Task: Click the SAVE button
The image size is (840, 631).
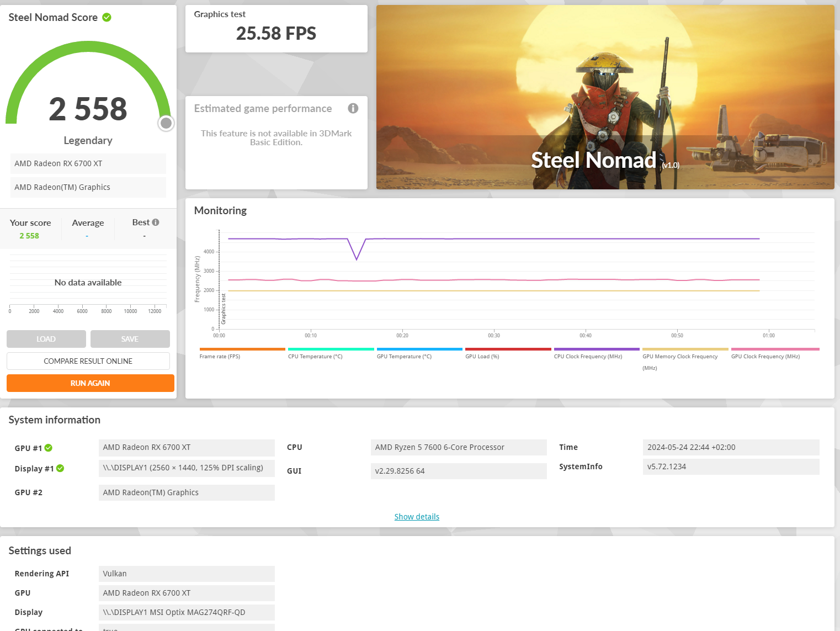Action: click(130, 339)
